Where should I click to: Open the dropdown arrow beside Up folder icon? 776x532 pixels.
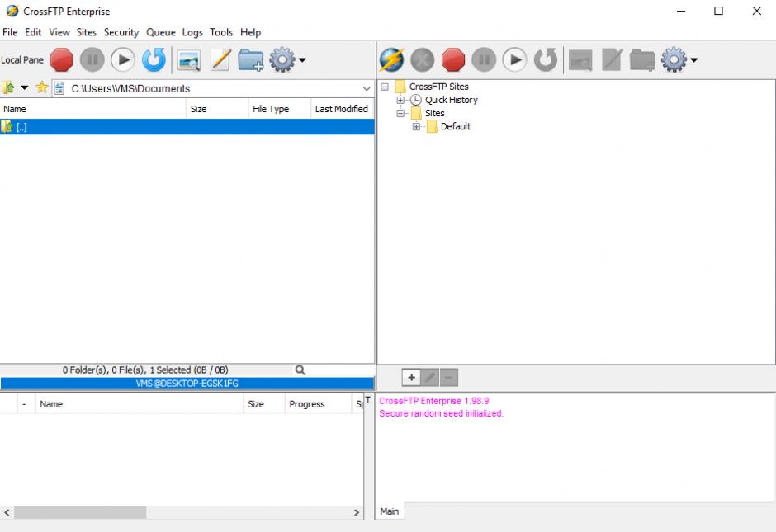click(24, 88)
